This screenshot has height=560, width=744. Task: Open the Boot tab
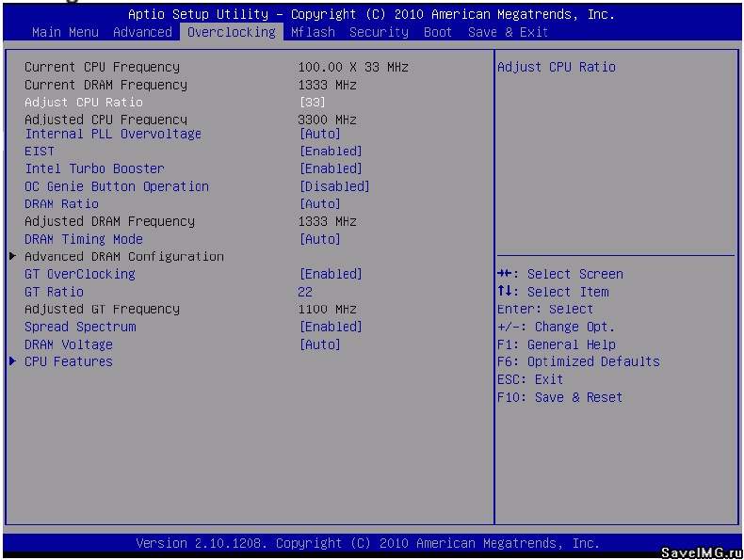tap(438, 32)
